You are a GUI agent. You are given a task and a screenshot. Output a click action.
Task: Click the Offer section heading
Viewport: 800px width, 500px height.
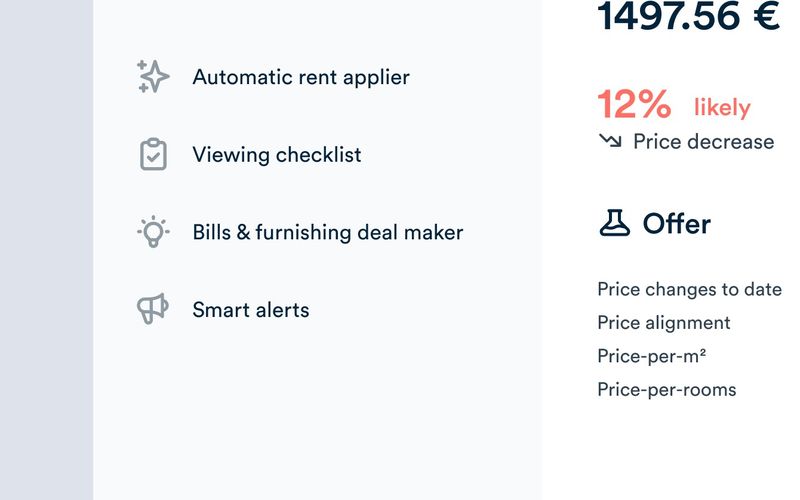point(676,224)
